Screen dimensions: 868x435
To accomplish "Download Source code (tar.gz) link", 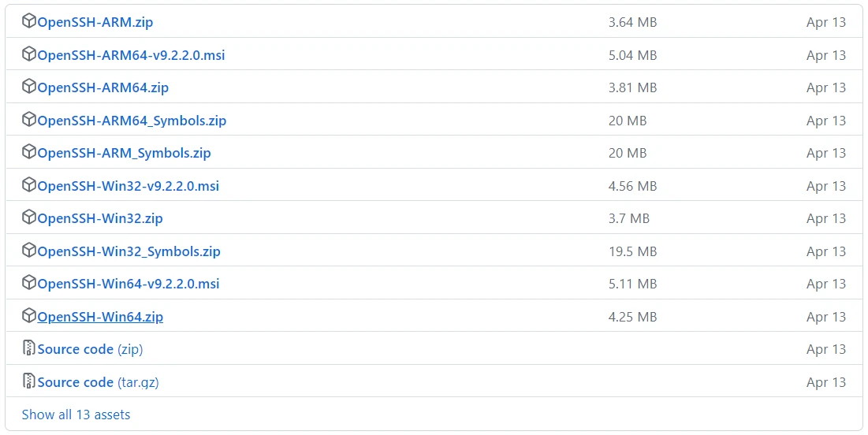I will tap(98, 382).
